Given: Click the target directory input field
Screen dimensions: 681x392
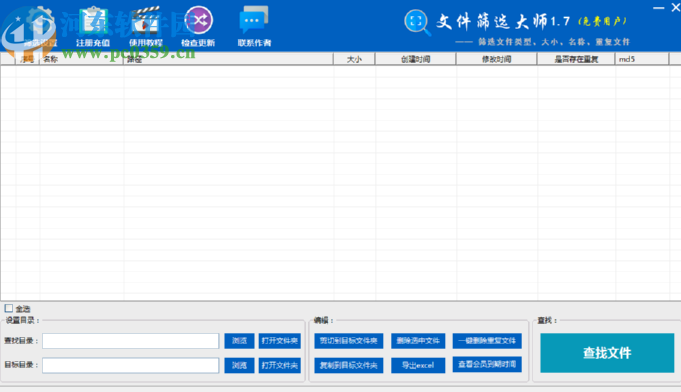Looking at the screenshot, I should click(131, 365).
